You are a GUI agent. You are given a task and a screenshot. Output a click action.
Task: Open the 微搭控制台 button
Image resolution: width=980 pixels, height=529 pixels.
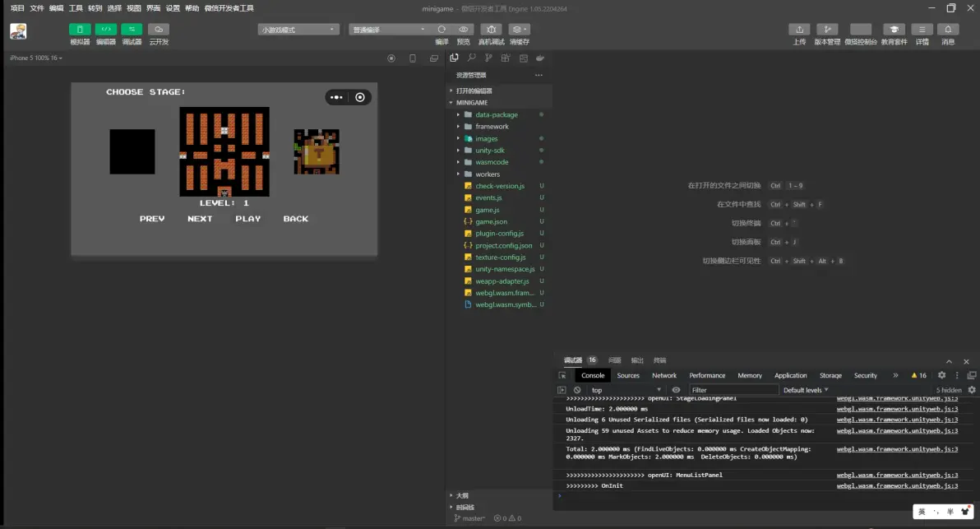click(861, 30)
